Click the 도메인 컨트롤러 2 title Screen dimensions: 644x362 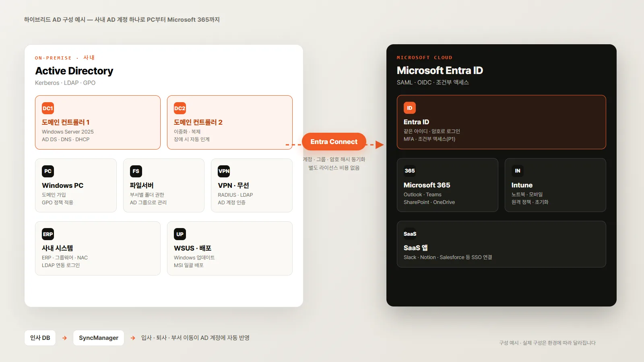pyautogui.click(x=198, y=122)
